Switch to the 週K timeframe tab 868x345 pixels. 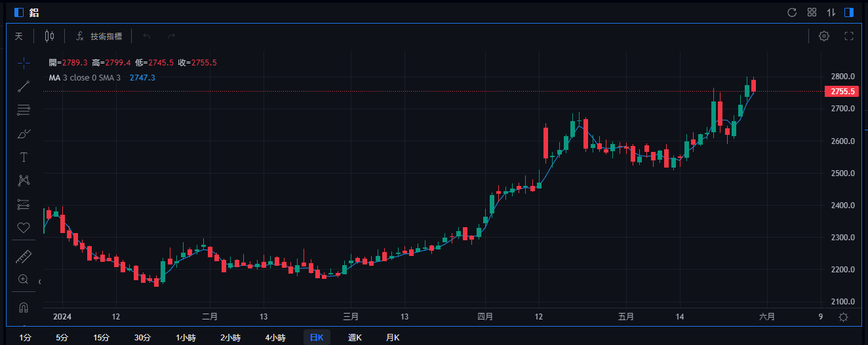pyautogui.click(x=355, y=338)
